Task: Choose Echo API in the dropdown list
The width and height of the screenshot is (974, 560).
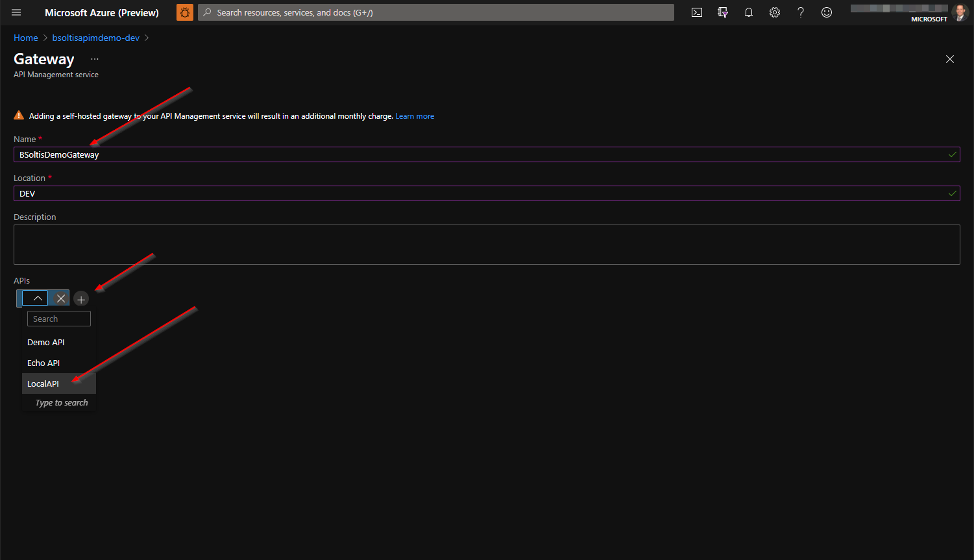Action: coord(43,363)
